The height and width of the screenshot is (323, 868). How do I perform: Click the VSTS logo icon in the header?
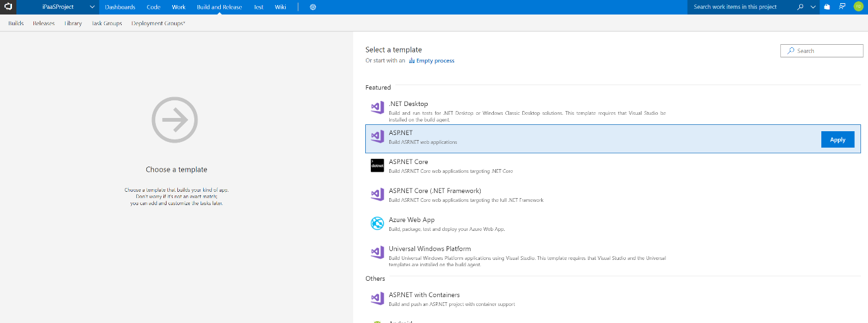[9, 7]
